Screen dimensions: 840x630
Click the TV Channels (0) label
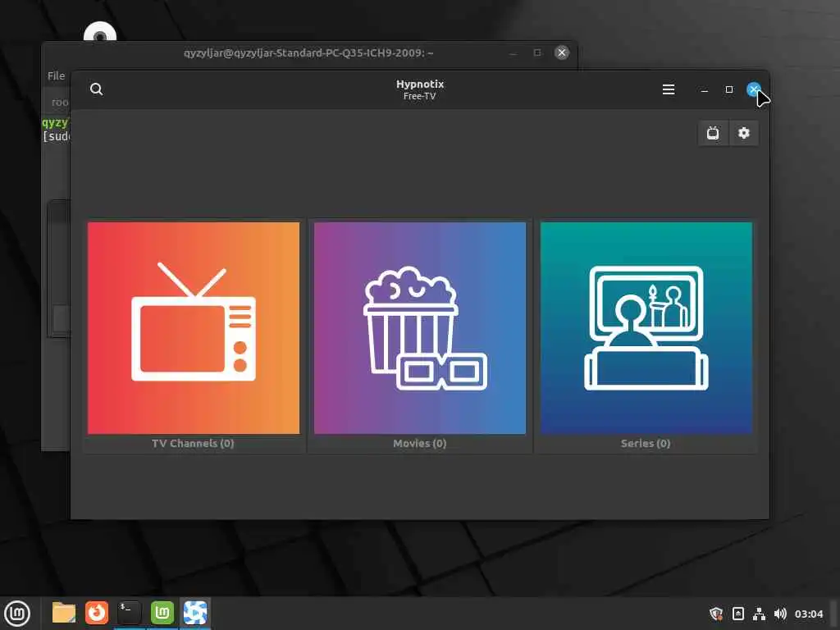click(193, 443)
